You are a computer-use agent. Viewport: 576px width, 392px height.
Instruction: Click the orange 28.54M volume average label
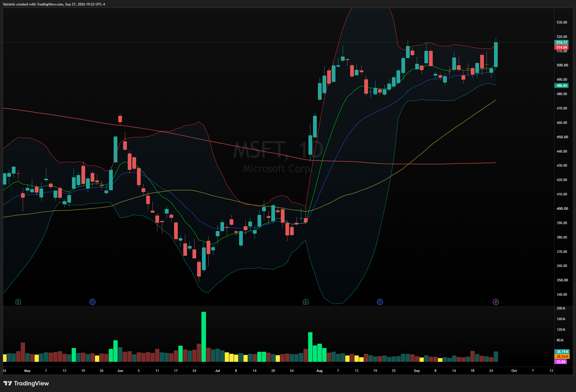coord(562,357)
